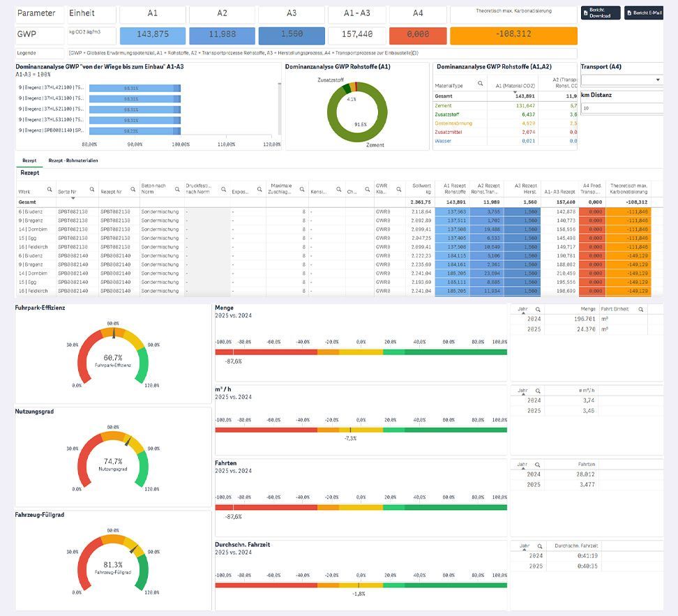Click the bar chart vertical scrollbar

point(279,108)
